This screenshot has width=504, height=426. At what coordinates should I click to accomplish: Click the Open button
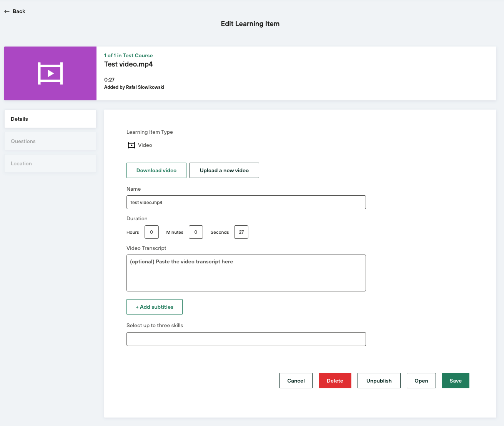click(x=421, y=381)
